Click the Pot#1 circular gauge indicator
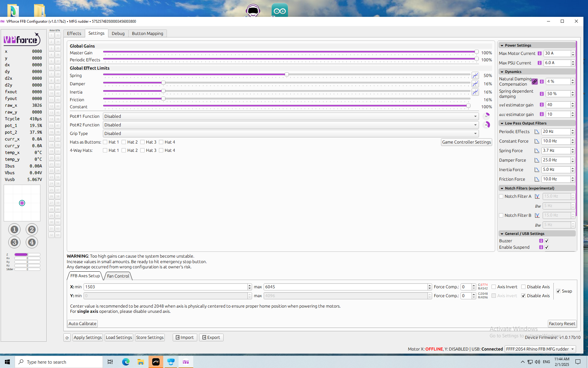The width and height of the screenshot is (588, 368). (486, 116)
